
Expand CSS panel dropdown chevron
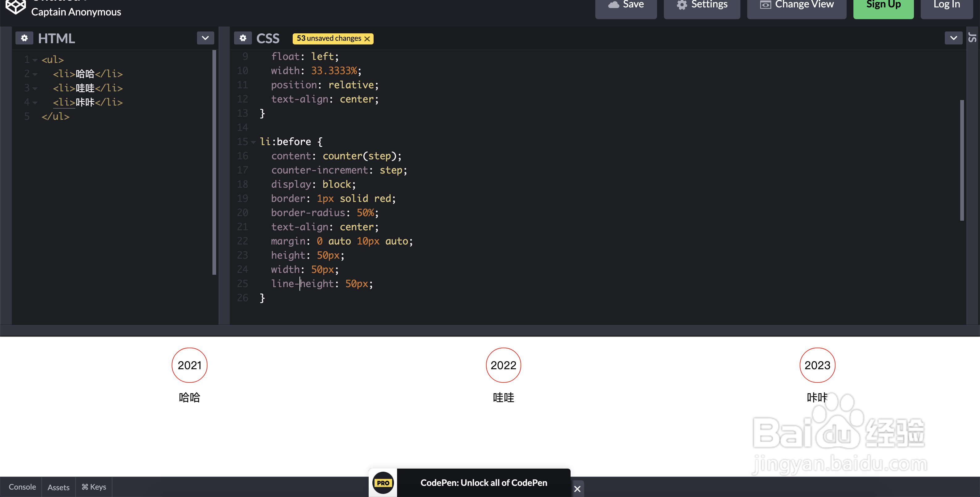pos(953,38)
